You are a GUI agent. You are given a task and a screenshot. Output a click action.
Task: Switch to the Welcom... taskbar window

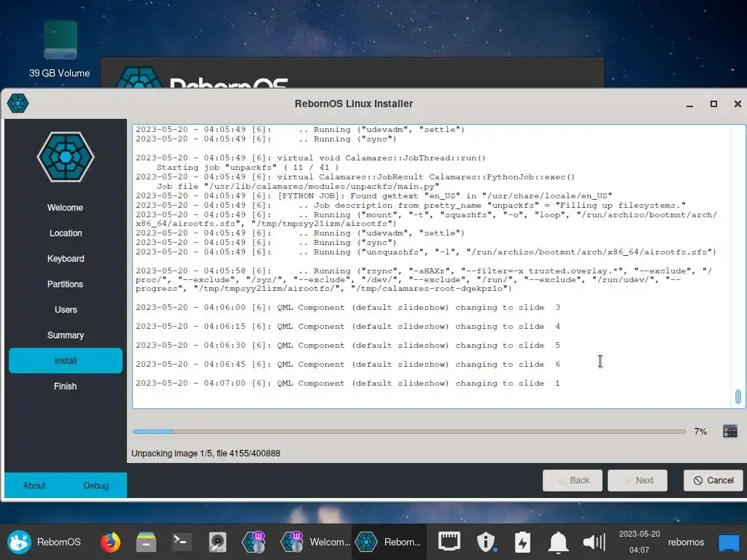[x=315, y=542]
